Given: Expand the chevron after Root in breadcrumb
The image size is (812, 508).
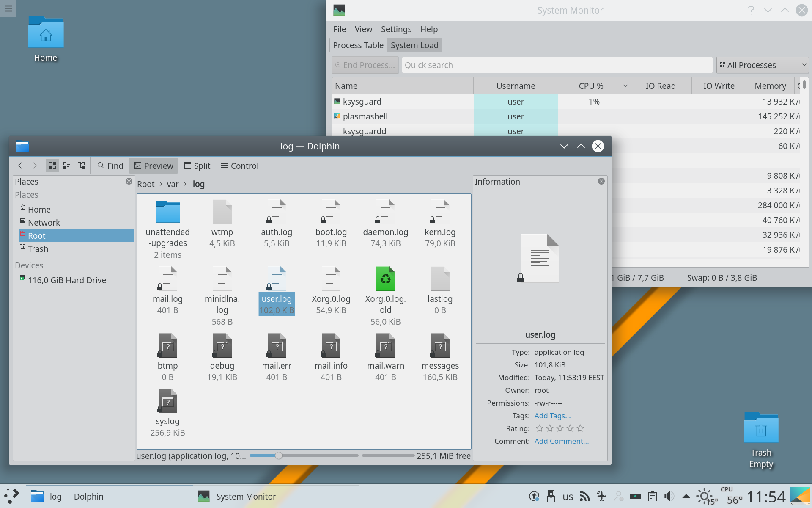Looking at the screenshot, I should pos(161,184).
